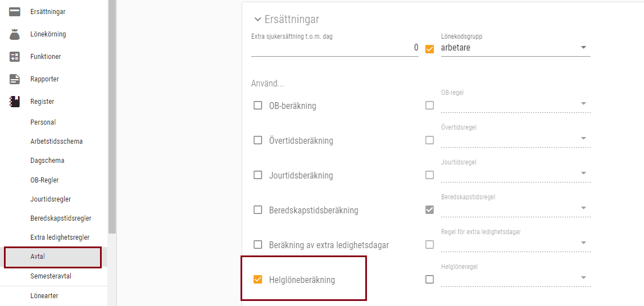Click the Extra sjukersättning t.o.m. dag field
The image size is (644, 306).
[334, 48]
